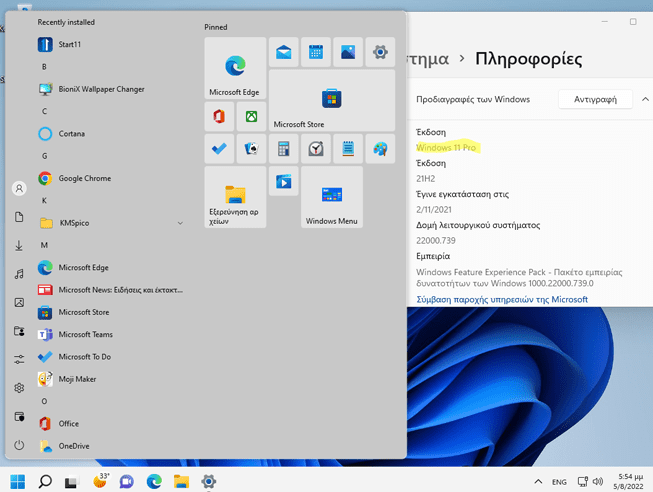This screenshot has width=653, height=492.
Task: Select the Windows 11 Pro edition text
Action: click(x=446, y=147)
